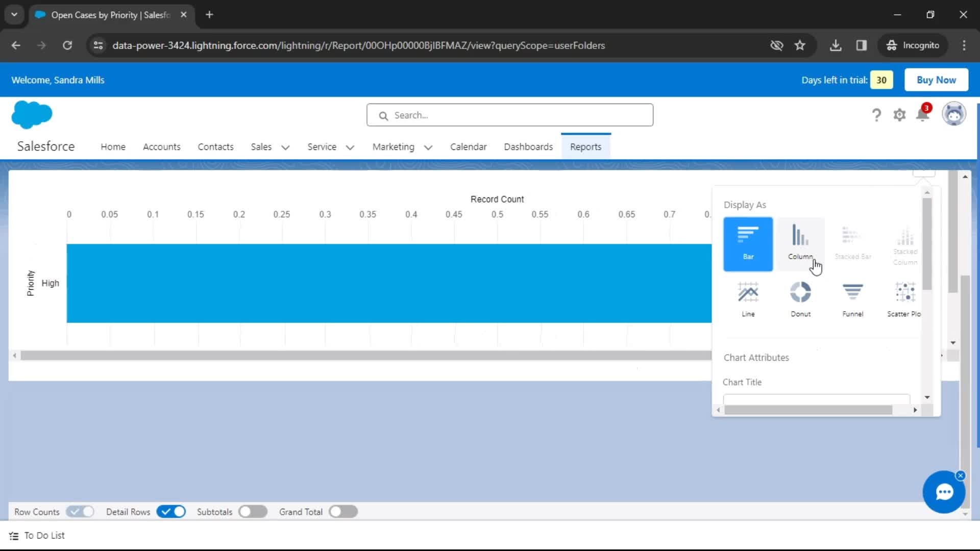Toggle Detail Rows switch

click(x=171, y=511)
